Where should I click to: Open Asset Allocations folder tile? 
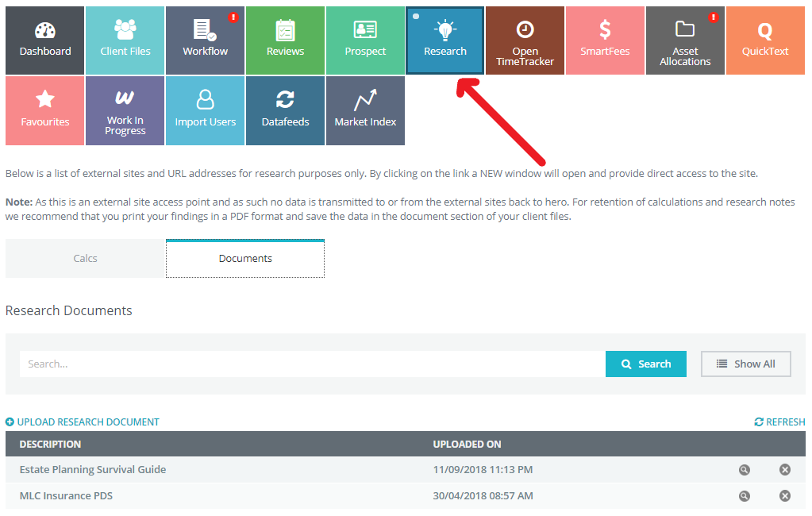(x=685, y=40)
